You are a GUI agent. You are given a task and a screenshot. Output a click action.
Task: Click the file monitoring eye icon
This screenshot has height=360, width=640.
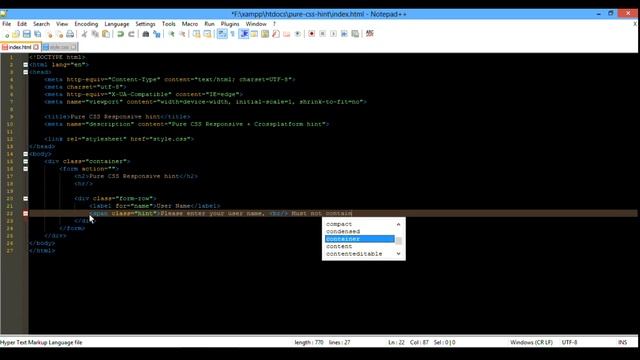click(298, 34)
